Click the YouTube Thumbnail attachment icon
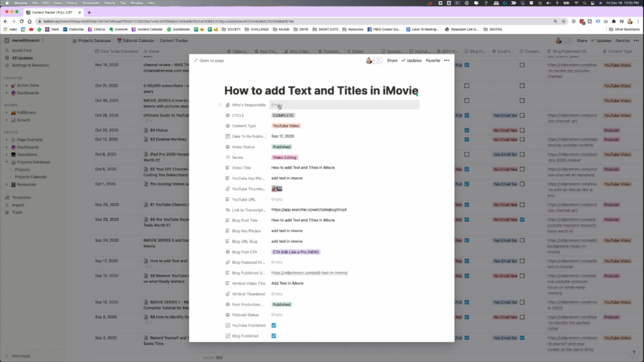644x362 pixels. pyautogui.click(x=228, y=189)
